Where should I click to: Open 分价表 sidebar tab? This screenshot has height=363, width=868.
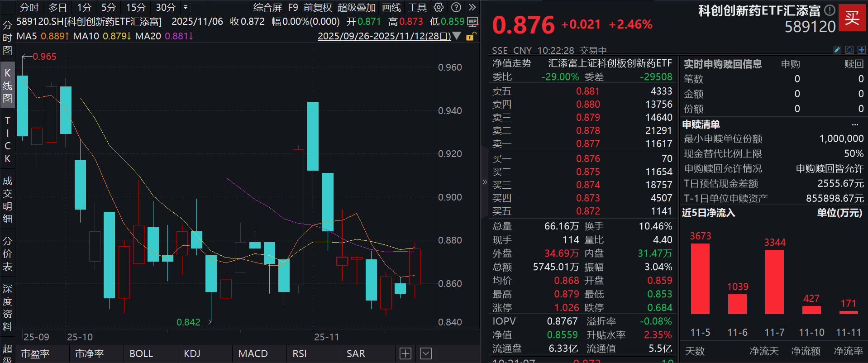click(x=7, y=253)
